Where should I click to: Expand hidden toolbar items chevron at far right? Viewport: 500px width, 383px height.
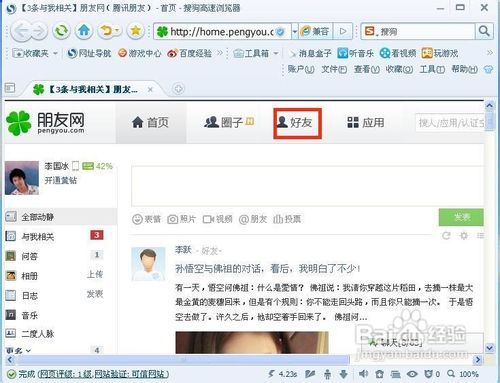[489, 53]
